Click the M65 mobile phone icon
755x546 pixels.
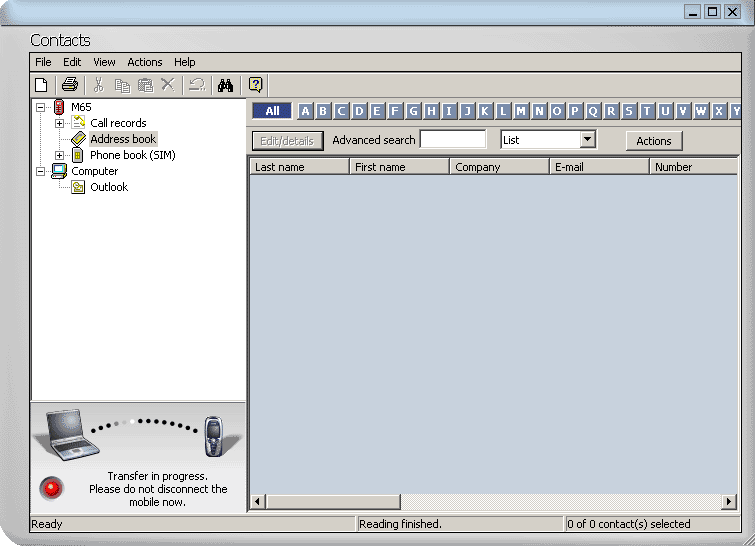coord(59,107)
